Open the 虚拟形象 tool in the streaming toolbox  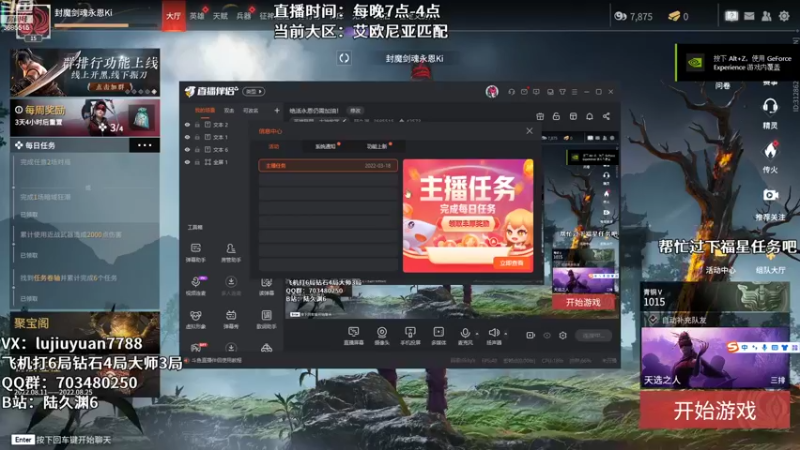(x=195, y=319)
